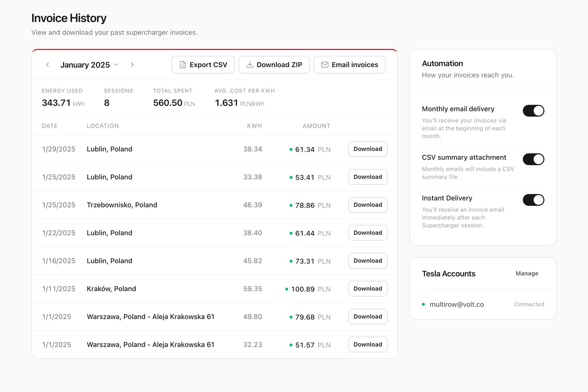Click the Export CSV button
The image size is (588, 392).
[203, 65]
